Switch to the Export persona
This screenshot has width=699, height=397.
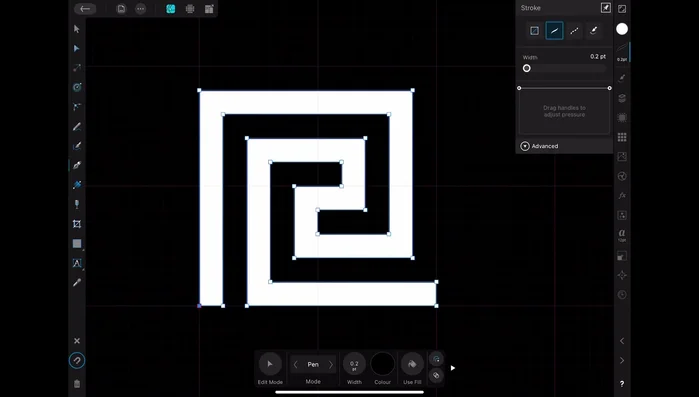[x=209, y=8]
